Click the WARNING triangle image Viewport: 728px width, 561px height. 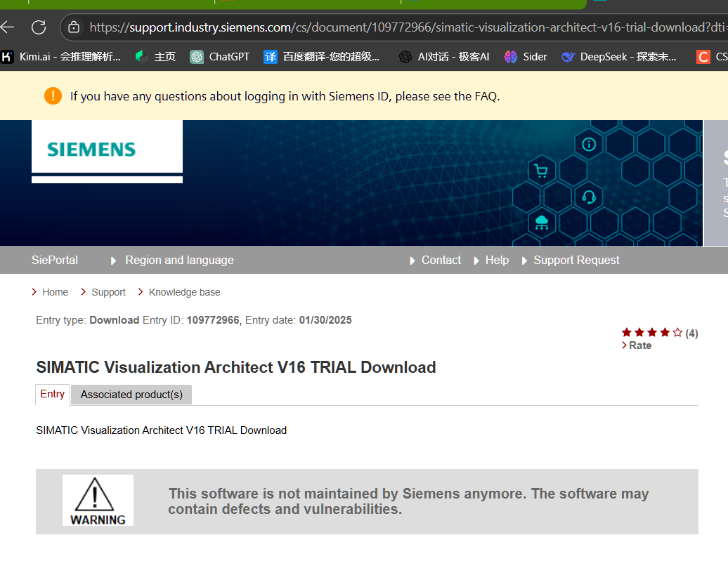(98, 500)
